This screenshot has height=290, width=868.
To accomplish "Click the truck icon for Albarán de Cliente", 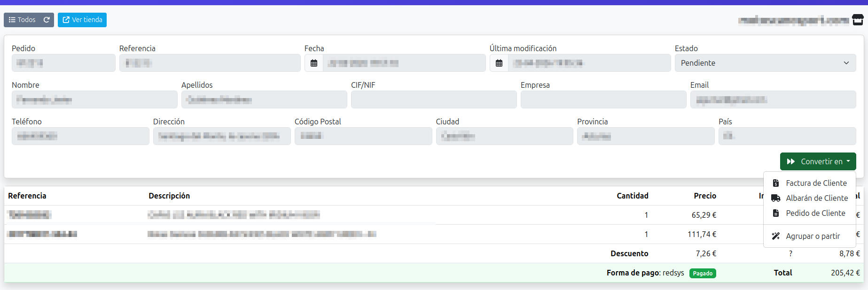I will (x=776, y=198).
